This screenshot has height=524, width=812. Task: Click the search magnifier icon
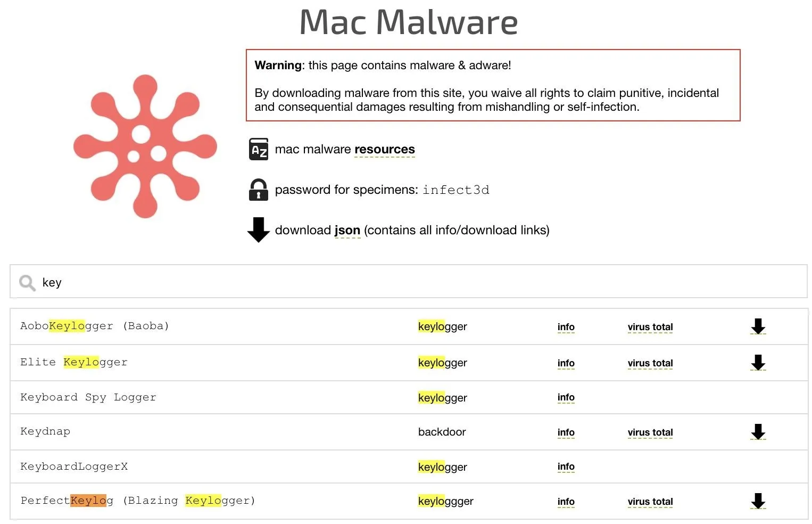tap(27, 283)
